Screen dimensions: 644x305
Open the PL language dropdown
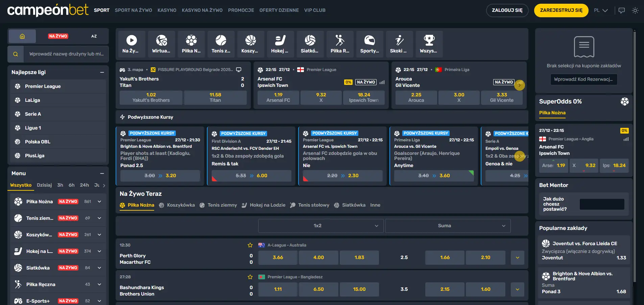tap(601, 10)
